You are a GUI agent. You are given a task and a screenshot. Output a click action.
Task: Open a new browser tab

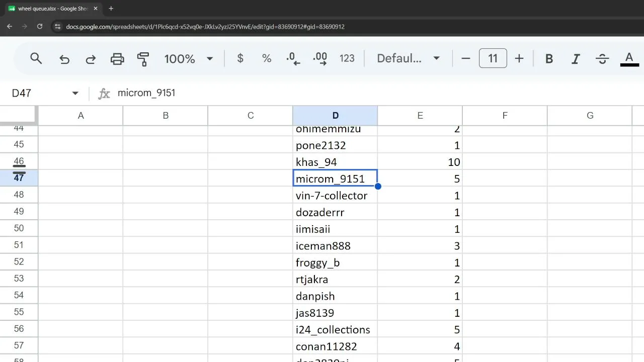click(111, 9)
